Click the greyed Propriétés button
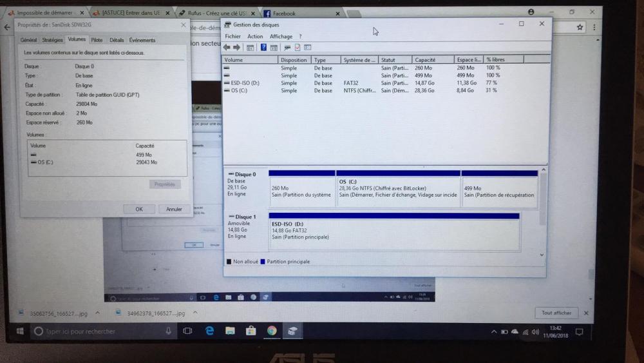 click(x=165, y=184)
